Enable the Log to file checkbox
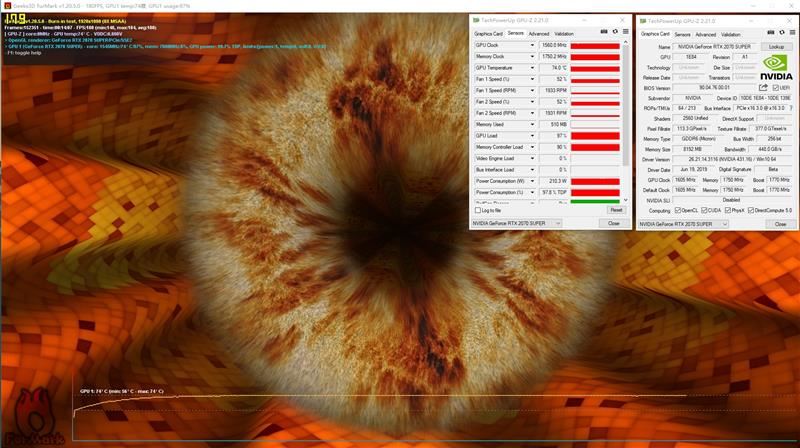The image size is (800, 448). pos(478,210)
